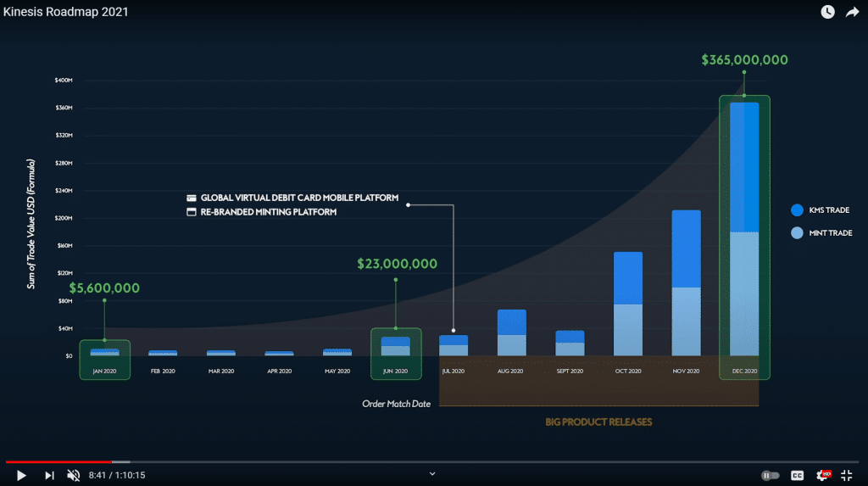Screen dimensions: 868x486
Task: Click the OCT 2020 bar
Action: 628,304
